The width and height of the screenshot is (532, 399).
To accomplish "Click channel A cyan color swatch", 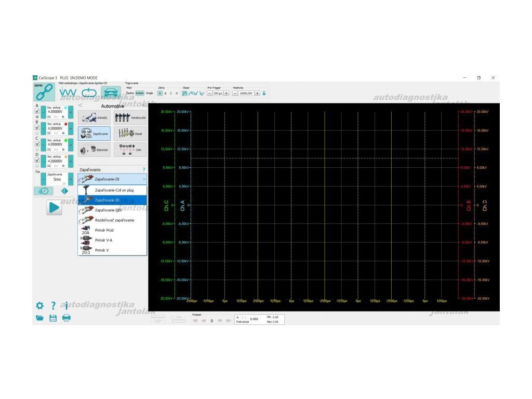I will pos(66,108).
